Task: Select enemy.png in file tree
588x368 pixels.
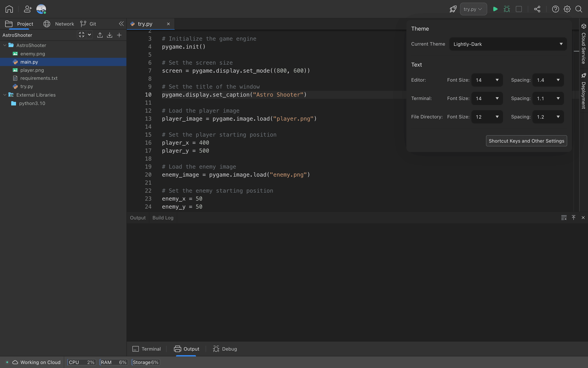Action: 63,54
